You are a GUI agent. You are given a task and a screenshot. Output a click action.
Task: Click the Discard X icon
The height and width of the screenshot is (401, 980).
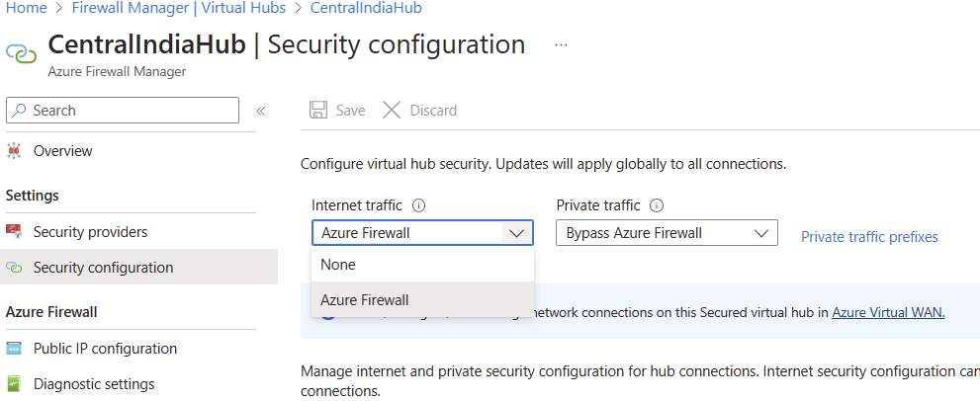point(392,111)
